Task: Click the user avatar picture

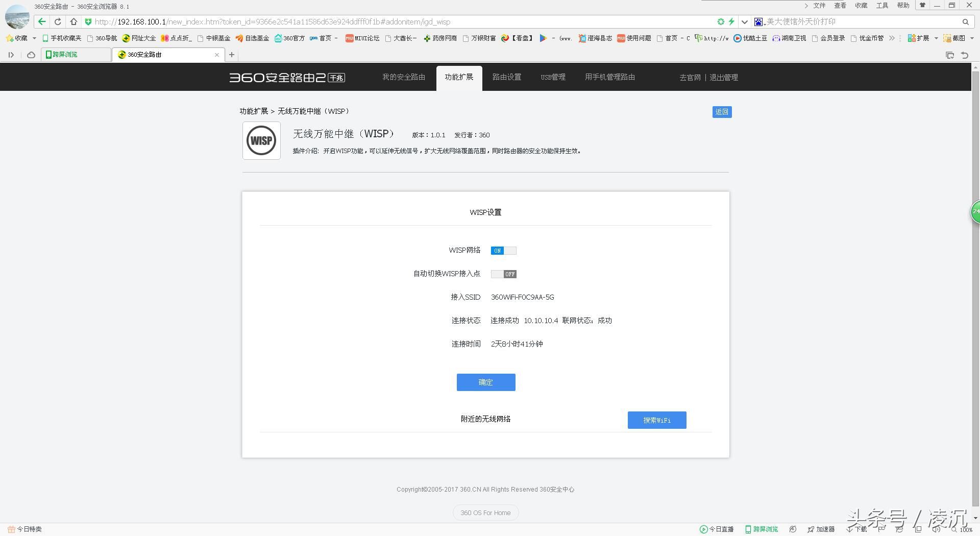Action: point(17,16)
